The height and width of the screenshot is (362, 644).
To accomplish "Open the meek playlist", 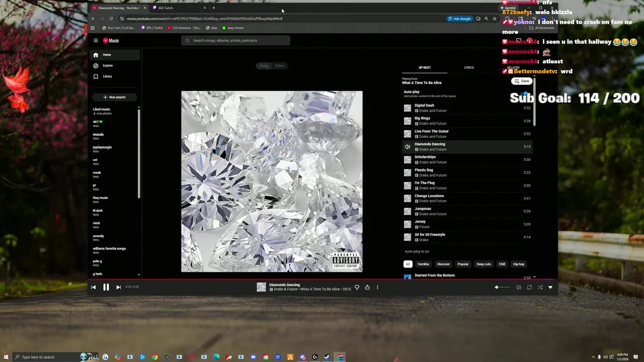I will (115, 174).
